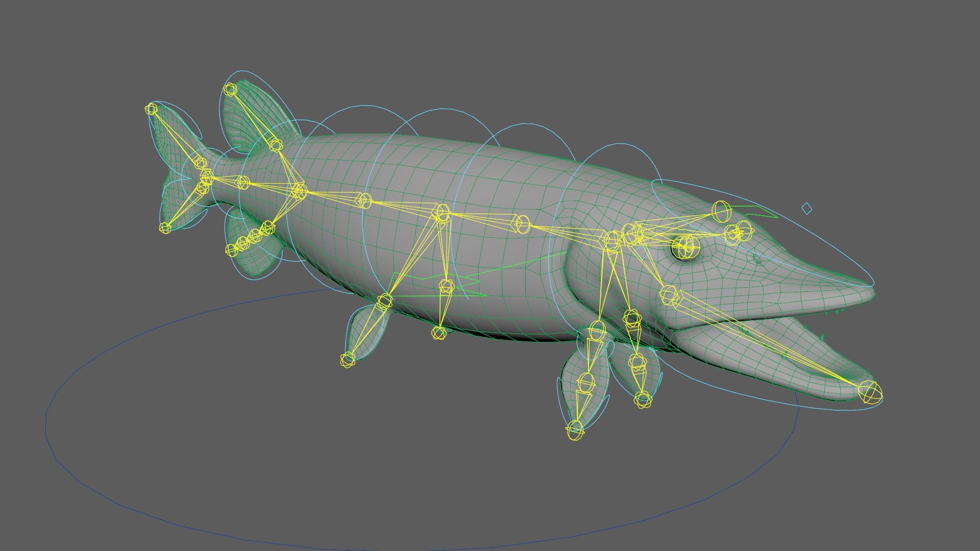Select the dorsal fin tip joint

(230, 90)
